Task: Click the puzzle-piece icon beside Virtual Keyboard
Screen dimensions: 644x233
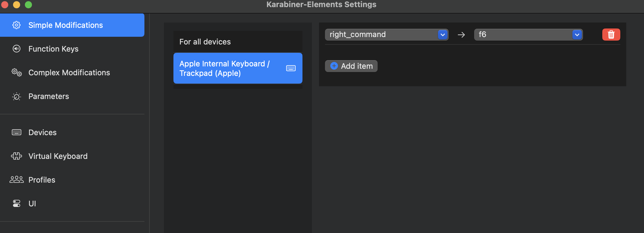Action: click(17, 156)
